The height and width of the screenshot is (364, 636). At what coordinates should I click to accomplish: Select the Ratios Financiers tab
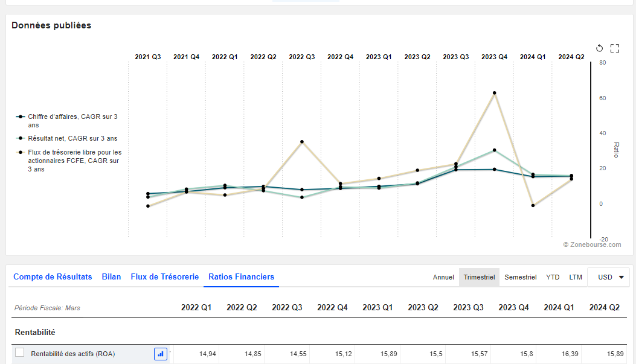tap(241, 277)
